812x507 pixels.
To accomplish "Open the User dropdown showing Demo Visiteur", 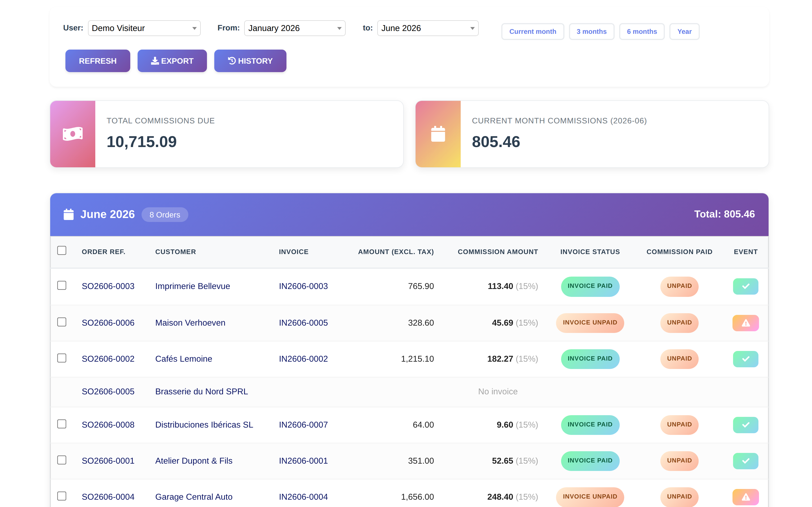I will click(x=144, y=28).
